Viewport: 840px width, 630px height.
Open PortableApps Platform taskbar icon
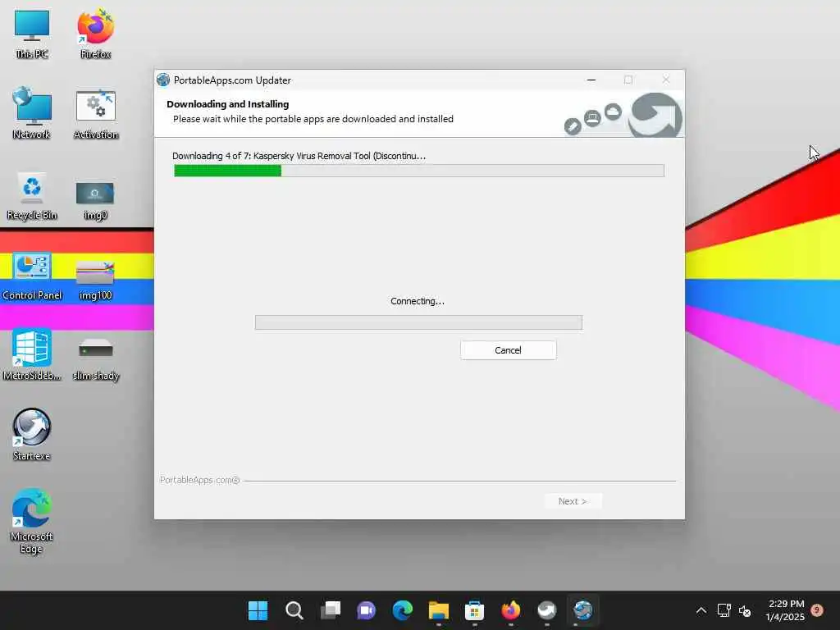tap(547, 610)
